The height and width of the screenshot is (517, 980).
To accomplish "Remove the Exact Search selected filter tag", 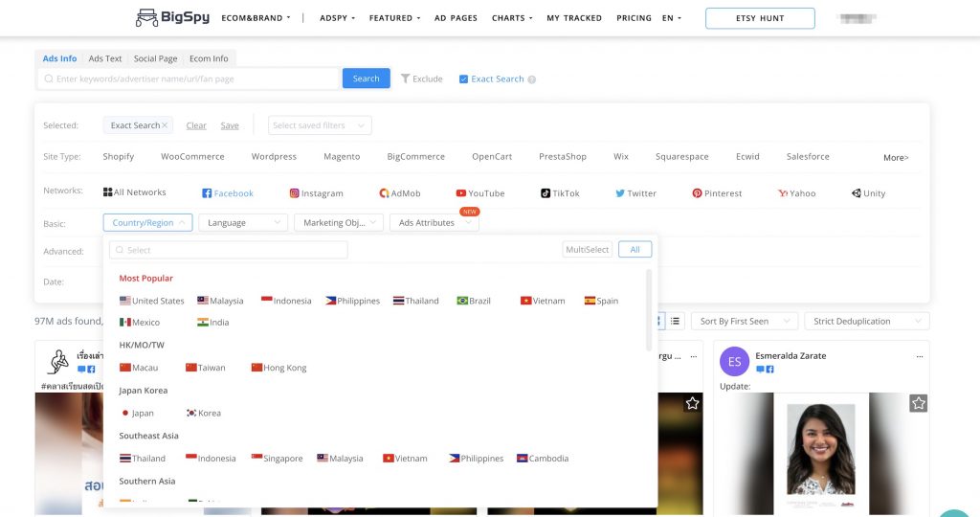I will coord(165,125).
